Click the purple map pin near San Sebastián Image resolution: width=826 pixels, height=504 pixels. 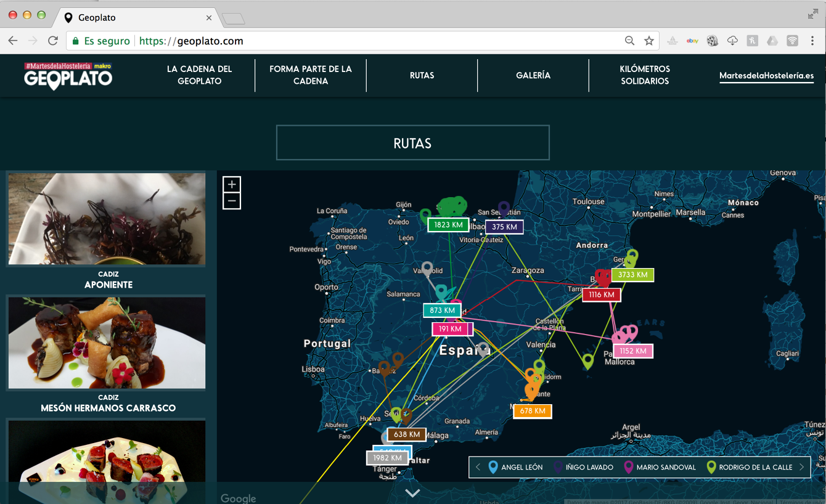pyautogui.click(x=504, y=209)
